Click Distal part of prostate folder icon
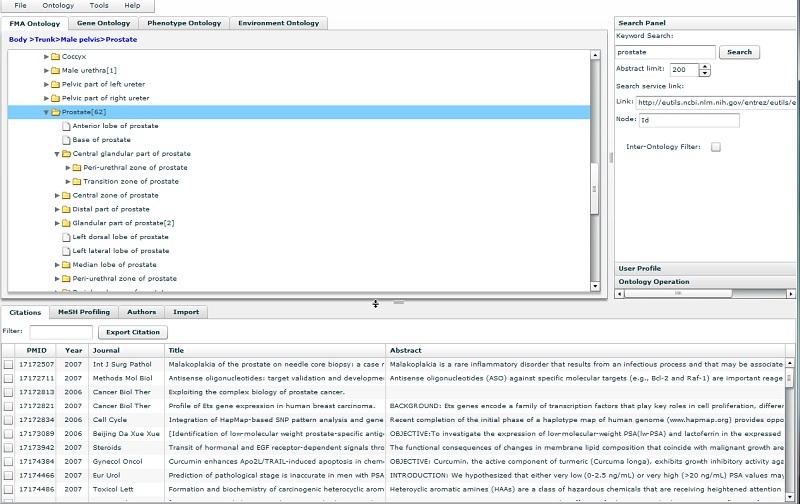The width and height of the screenshot is (800, 504). point(66,209)
